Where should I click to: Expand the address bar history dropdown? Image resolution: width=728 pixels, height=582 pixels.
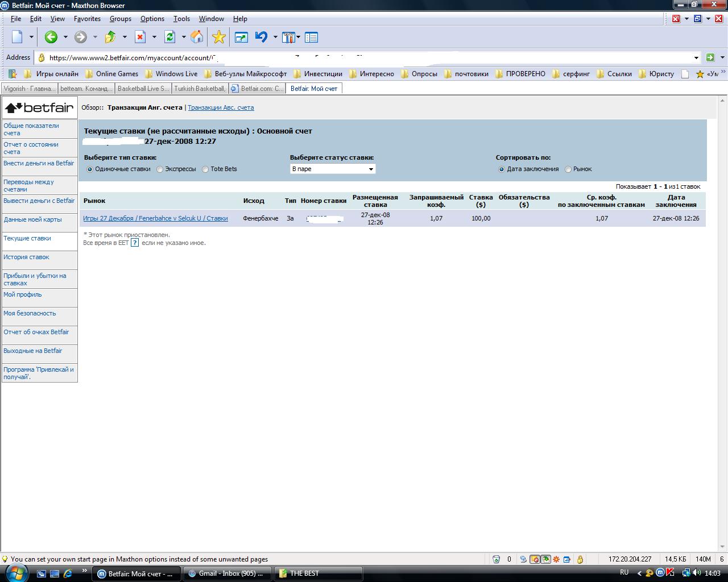696,57
